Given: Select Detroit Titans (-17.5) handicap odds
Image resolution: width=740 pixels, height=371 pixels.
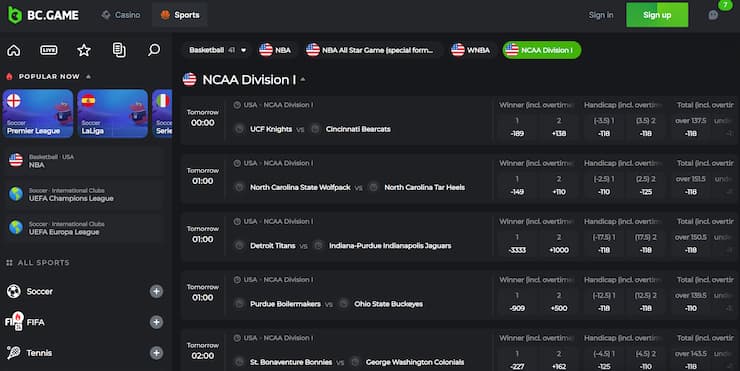Looking at the screenshot, I should 604,244.
